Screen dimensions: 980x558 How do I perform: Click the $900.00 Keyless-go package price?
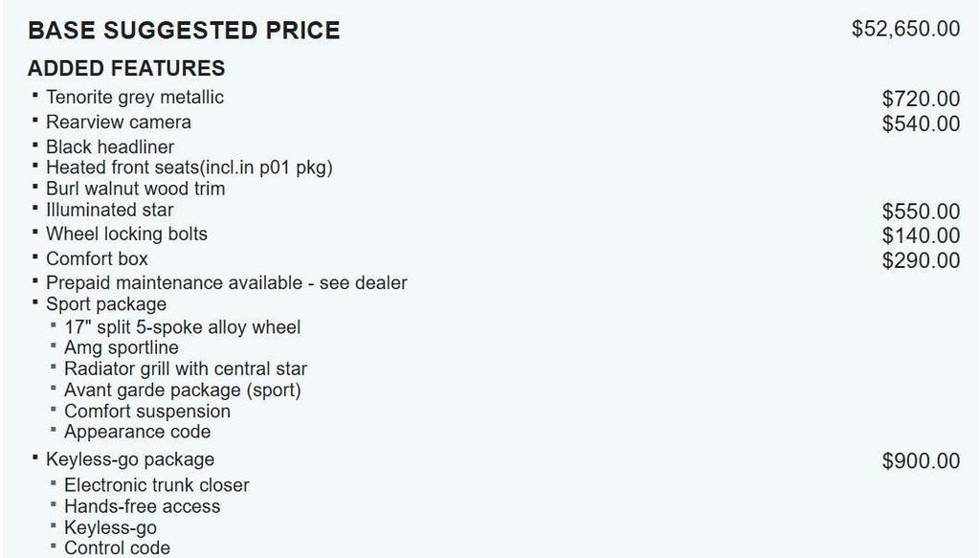point(921,461)
